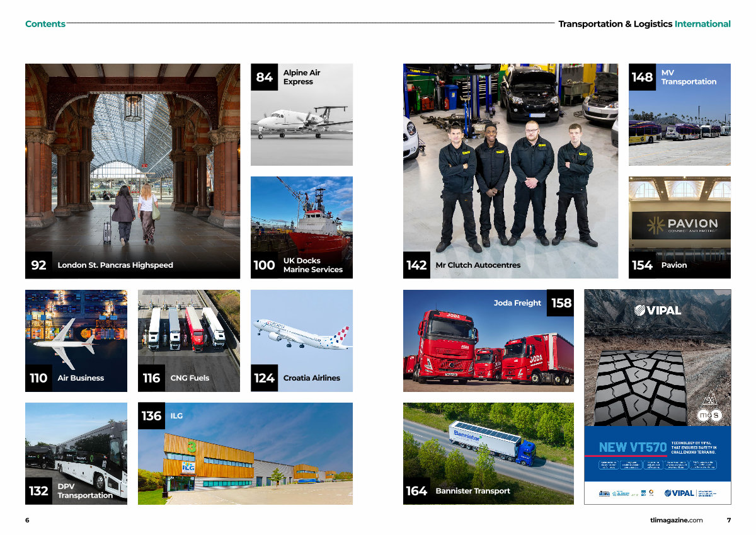Image resolution: width=756 pixels, height=535 pixels.
Task: Click the Mr Clutch Autocentres title
Action: pos(478,265)
